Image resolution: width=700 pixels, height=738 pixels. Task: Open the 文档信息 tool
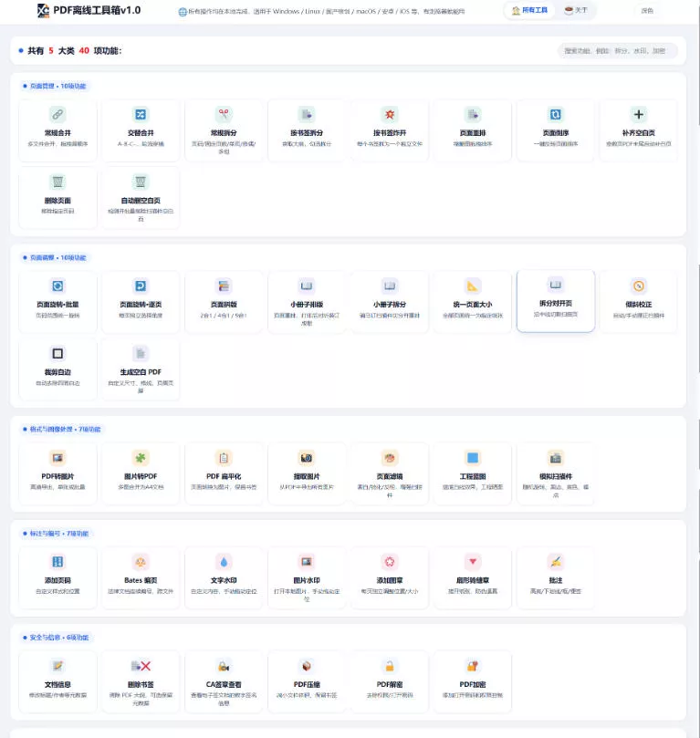(x=57, y=682)
